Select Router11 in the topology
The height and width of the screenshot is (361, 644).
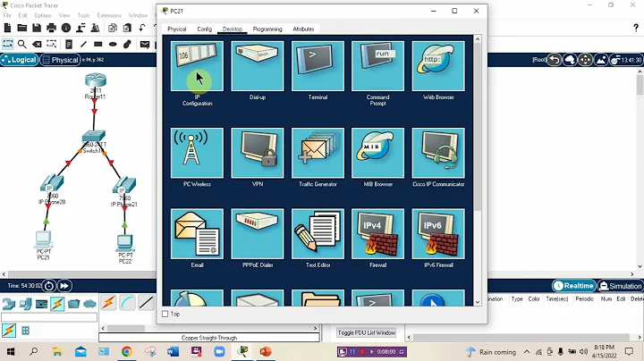point(96,82)
